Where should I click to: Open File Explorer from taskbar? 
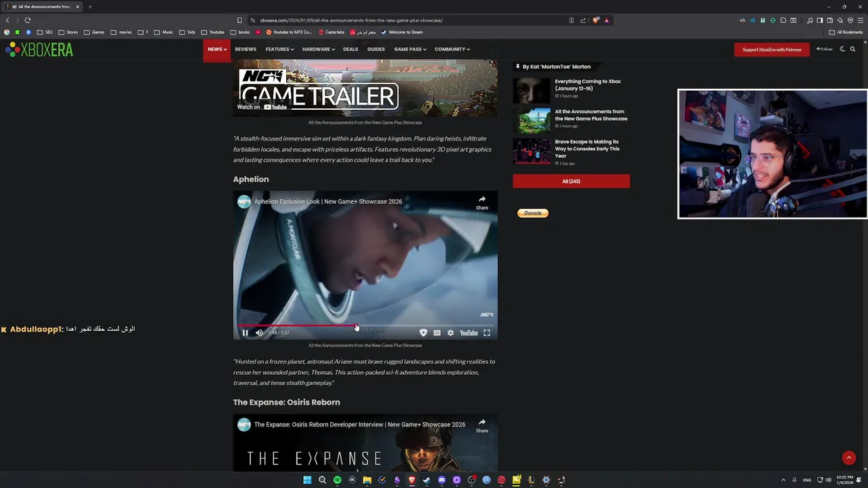pyautogui.click(x=367, y=480)
